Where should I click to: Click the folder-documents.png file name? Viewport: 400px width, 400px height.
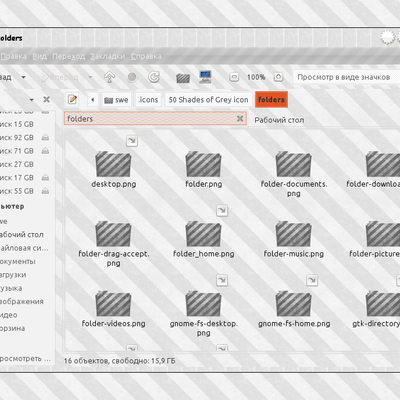294,188
